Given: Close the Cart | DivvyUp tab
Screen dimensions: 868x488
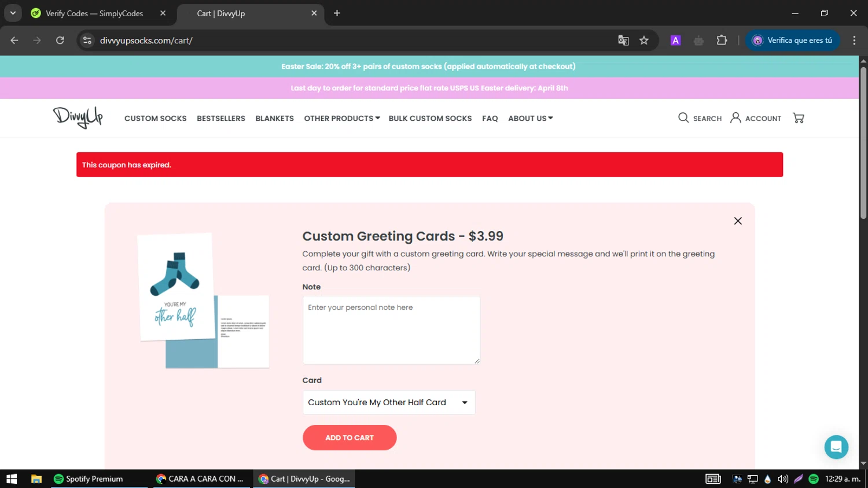Looking at the screenshot, I should pos(314,13).
